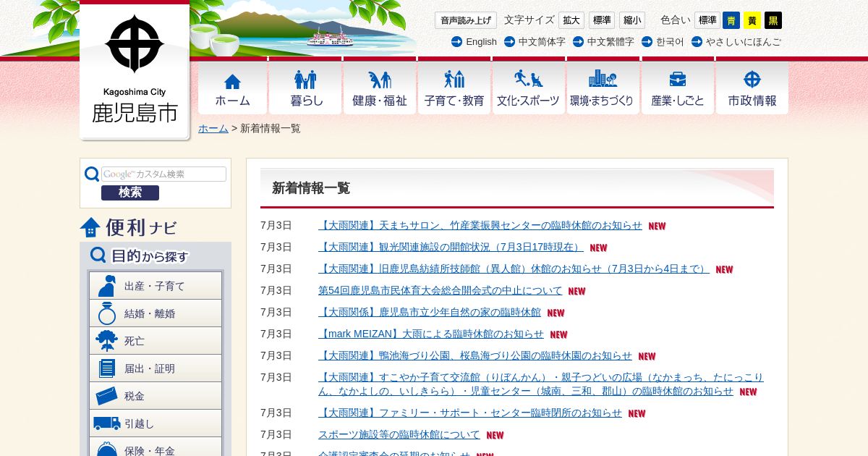Click the 便利ナビ house heading icon
This screenshot has width=868, height=456.
pos(90,227)
